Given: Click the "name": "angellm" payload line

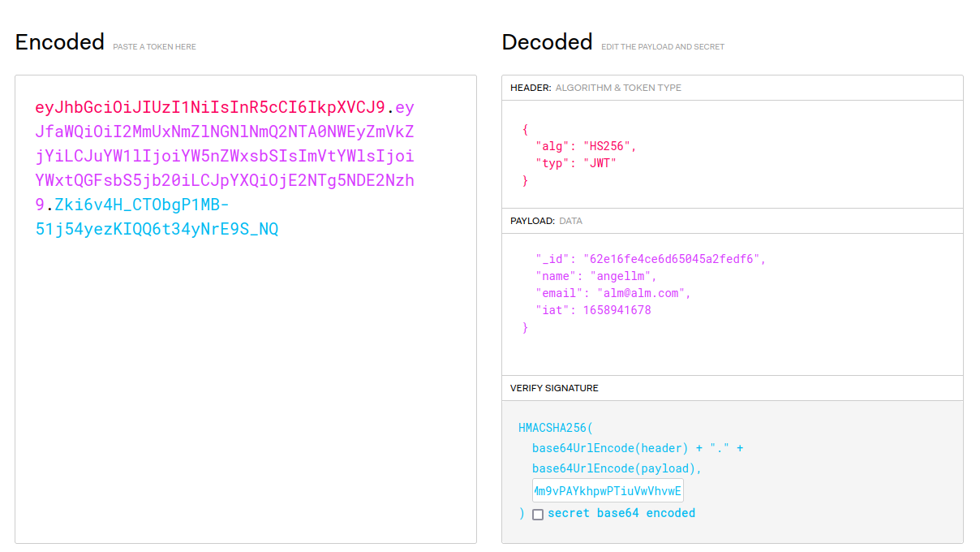Looking at the screenshot, I should click(x=595, y=276).
